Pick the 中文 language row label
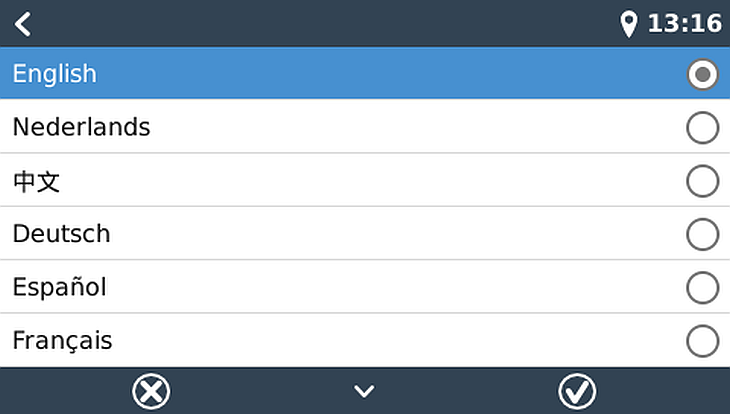The height and width of the screenshot is (414, 730). [x=30, y=181]
